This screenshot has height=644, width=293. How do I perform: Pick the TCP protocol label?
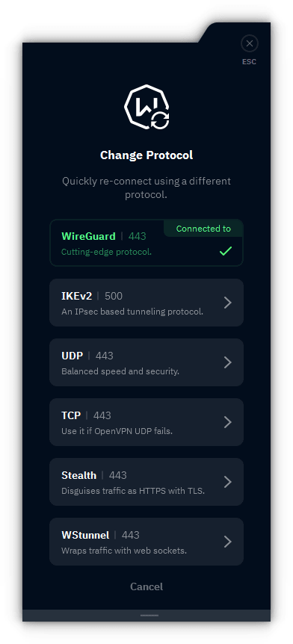(x=71, y=415)
